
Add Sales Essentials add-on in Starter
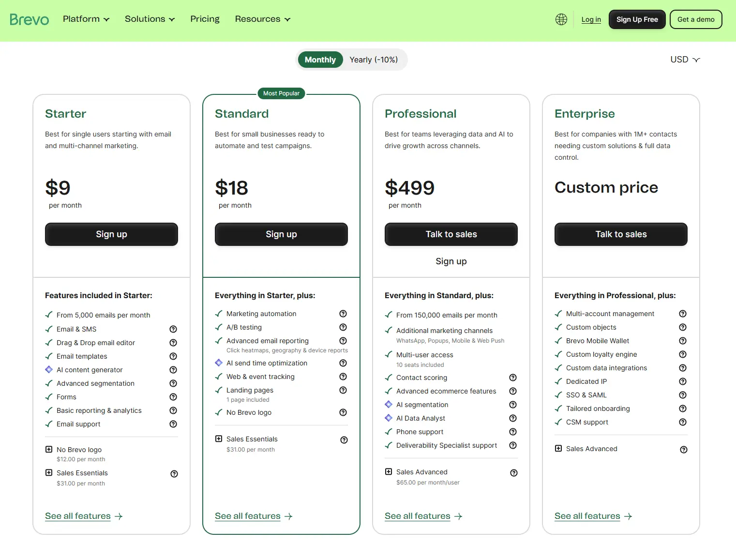(49, 473)
